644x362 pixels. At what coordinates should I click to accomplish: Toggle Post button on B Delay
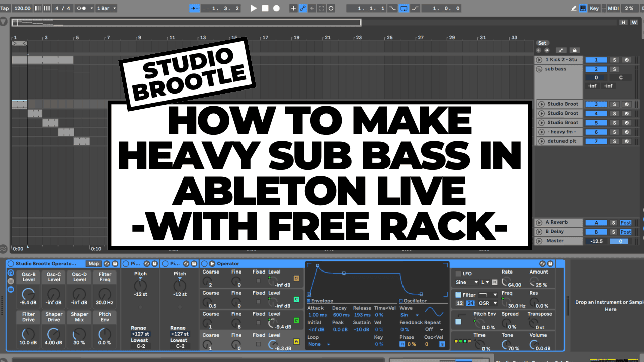coord(626,232)
